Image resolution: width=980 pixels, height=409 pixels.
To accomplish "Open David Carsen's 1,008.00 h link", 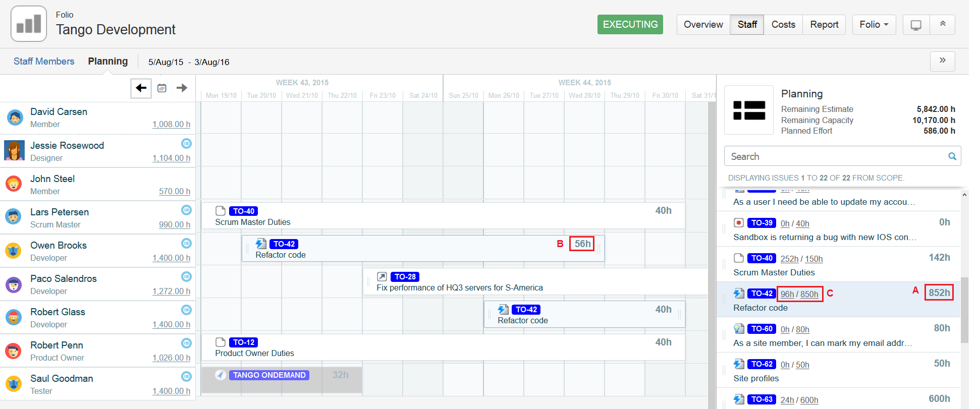I will (x=171, y=125).
